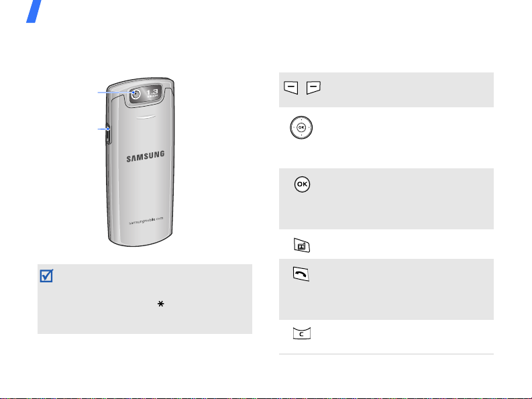The image size is (532, 399).
Task: Click the camera lens on the phone back
Action: pos(136,94)
